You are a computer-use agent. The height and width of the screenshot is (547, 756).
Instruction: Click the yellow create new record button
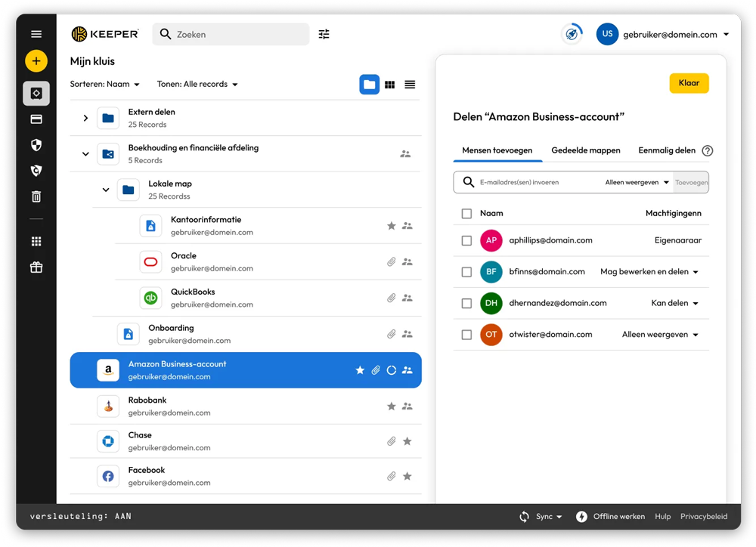[36, 61]
